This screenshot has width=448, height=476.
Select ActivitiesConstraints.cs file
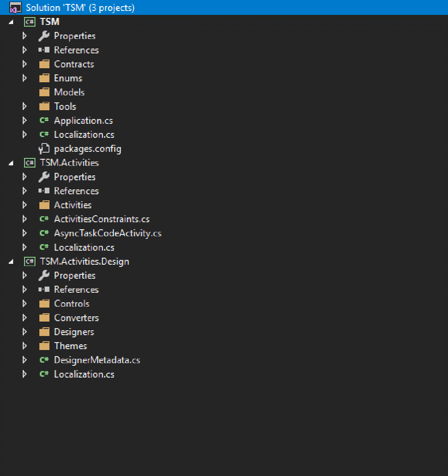[x=101, y=219]
